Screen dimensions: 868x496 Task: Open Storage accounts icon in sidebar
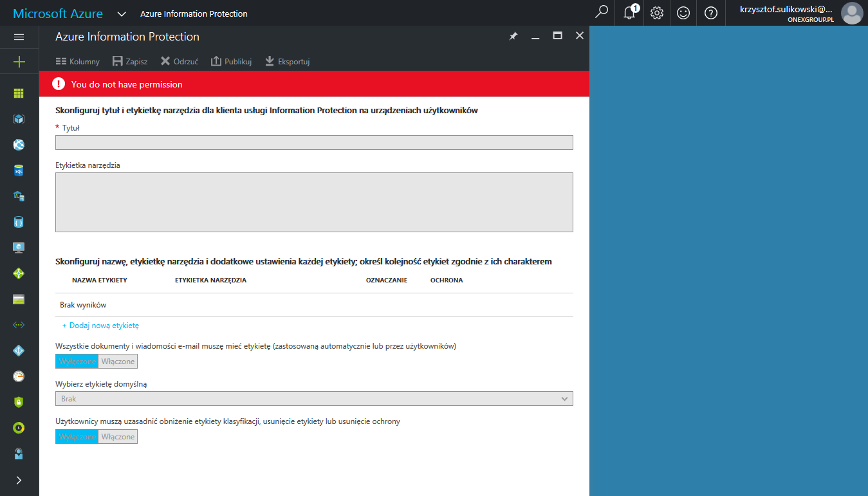(x=19, y=299)
